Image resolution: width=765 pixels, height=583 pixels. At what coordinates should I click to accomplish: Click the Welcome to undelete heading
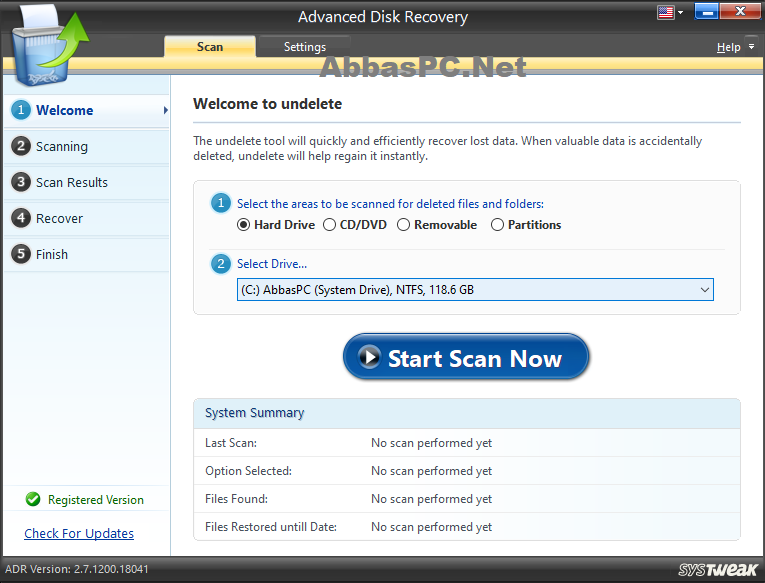coord(267,104)
